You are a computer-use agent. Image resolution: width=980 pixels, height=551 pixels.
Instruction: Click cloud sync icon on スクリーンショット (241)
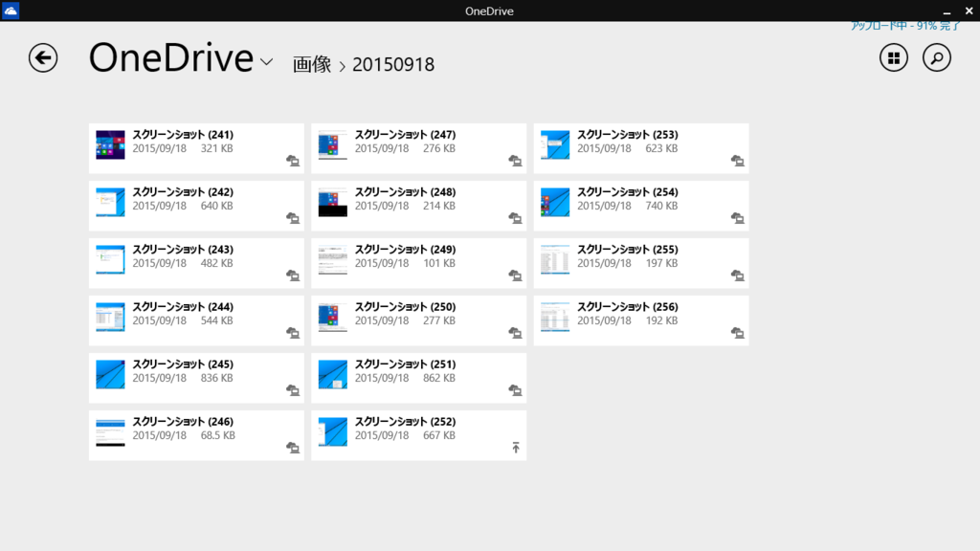tap(292, 161)
